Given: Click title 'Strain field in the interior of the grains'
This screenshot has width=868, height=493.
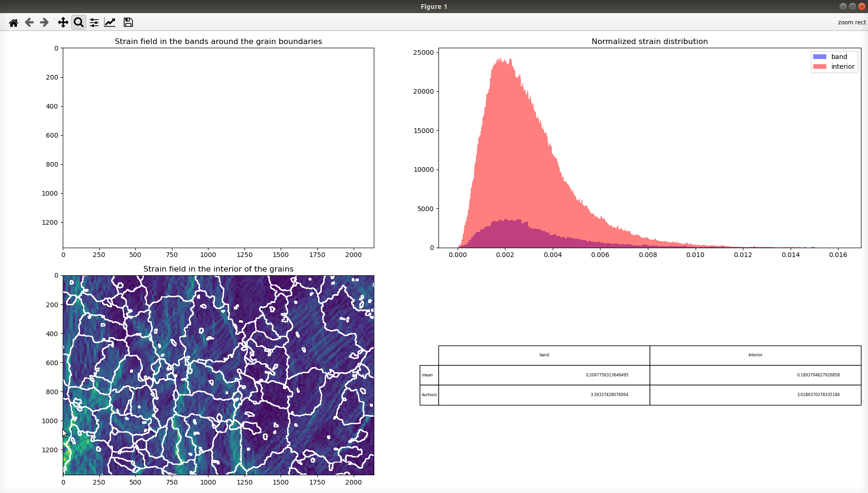Looking at the screenshot, I should tap(218, 269).
